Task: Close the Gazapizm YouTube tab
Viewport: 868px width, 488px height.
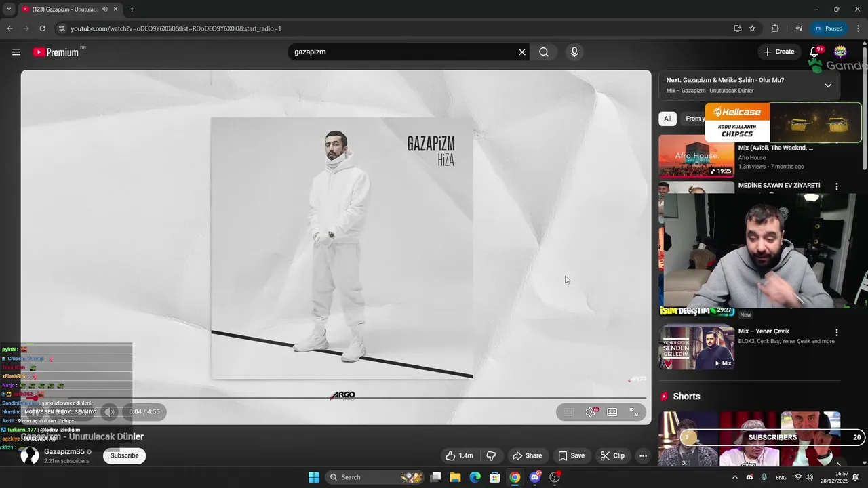Action: (x=116, y=9)
